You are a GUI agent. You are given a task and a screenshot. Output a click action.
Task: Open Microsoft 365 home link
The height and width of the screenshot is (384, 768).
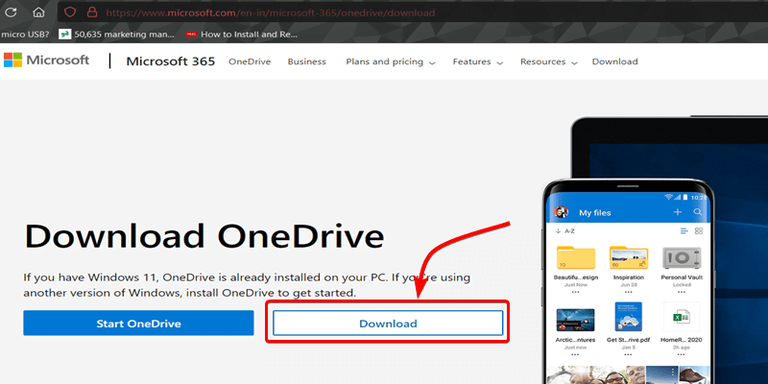coord(170,61)
